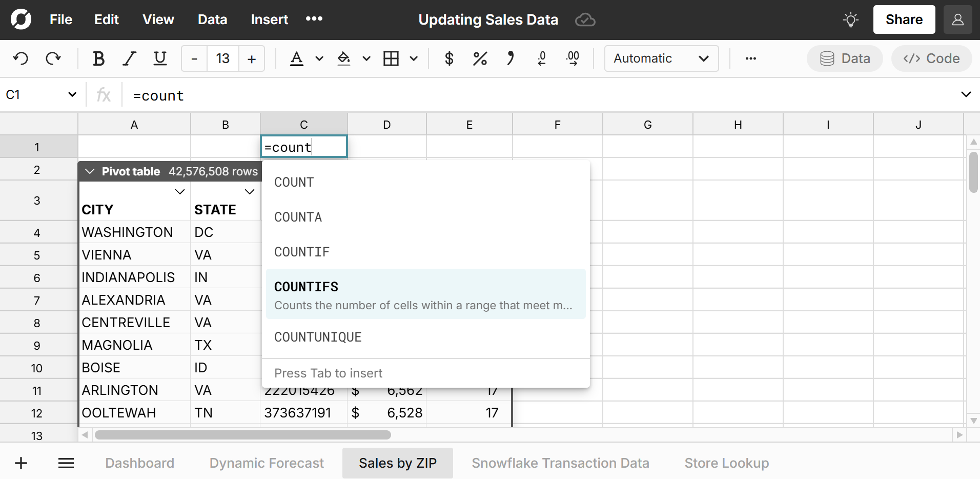The height and width of the screenshot is (479, 980).
Task: Click the cloud sync status icon
Action: pyautogui.click(x=585, y=19)
